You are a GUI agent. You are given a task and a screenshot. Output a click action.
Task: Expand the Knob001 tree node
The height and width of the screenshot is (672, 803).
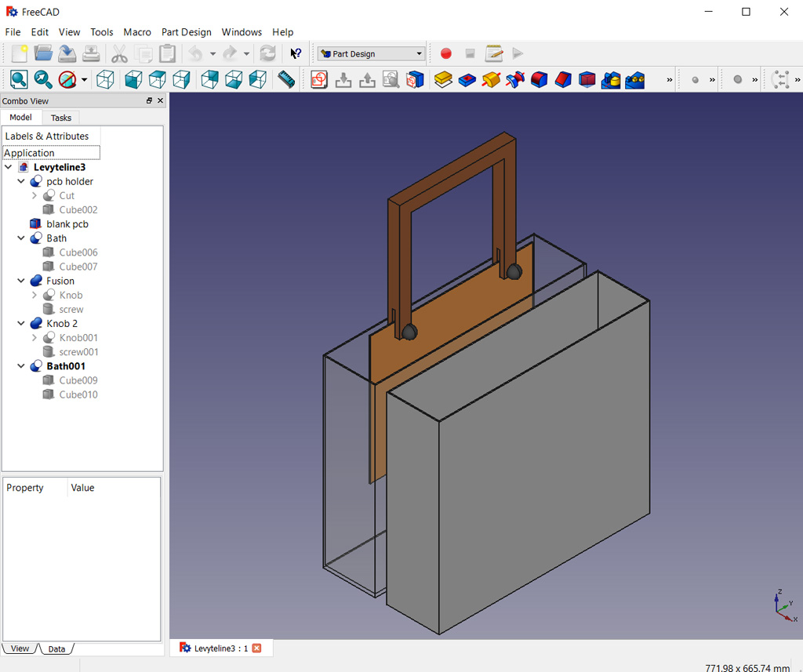pos(34,337)
